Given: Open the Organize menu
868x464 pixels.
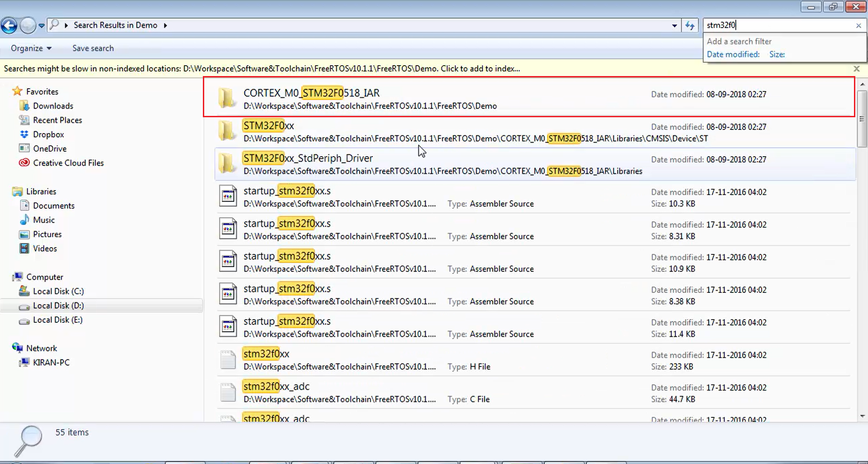Looking at the screenshot, I should (31, 48).
